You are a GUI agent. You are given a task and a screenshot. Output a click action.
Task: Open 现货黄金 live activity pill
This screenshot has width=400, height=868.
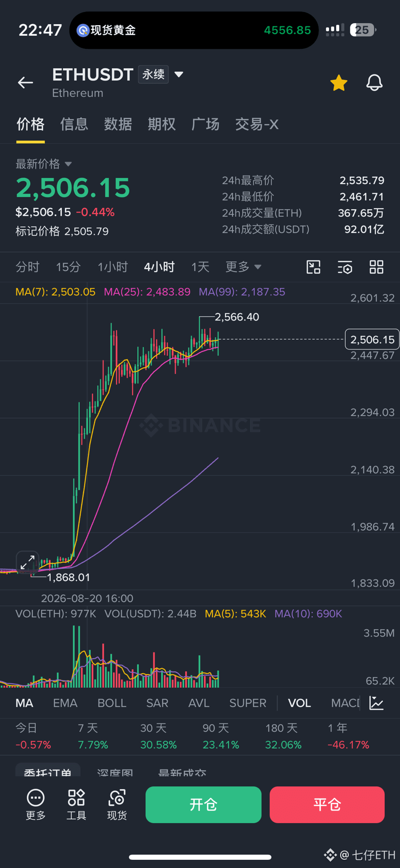coord(194,30)
